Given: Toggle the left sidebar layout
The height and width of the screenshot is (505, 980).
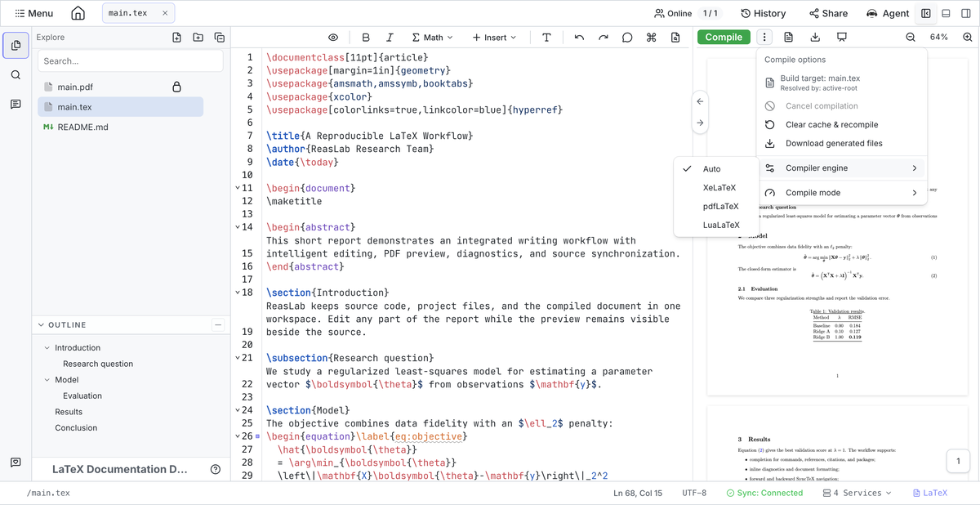Looking at the screenshot, I should point(926,13).
